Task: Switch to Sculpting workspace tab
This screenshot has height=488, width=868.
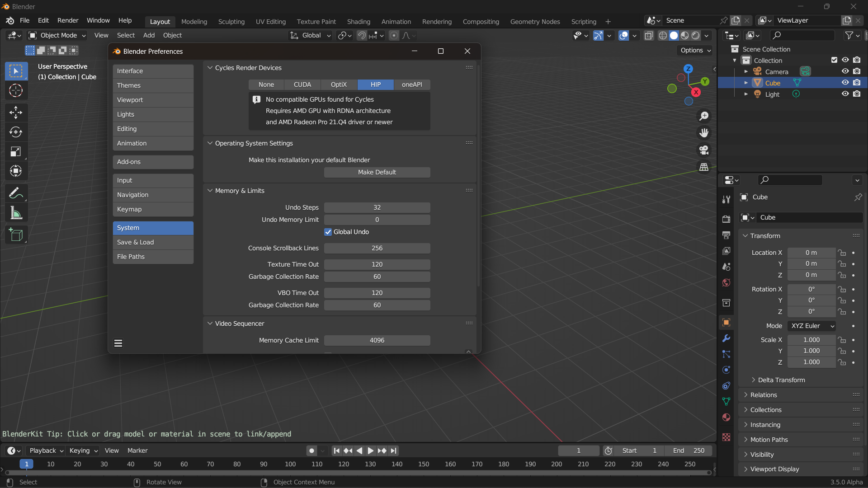Action: pos(231,22)
